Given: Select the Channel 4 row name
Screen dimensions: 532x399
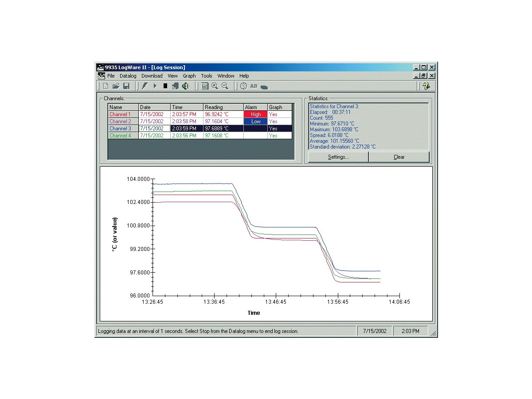Looking at the screenshot, I should (120, 136).
